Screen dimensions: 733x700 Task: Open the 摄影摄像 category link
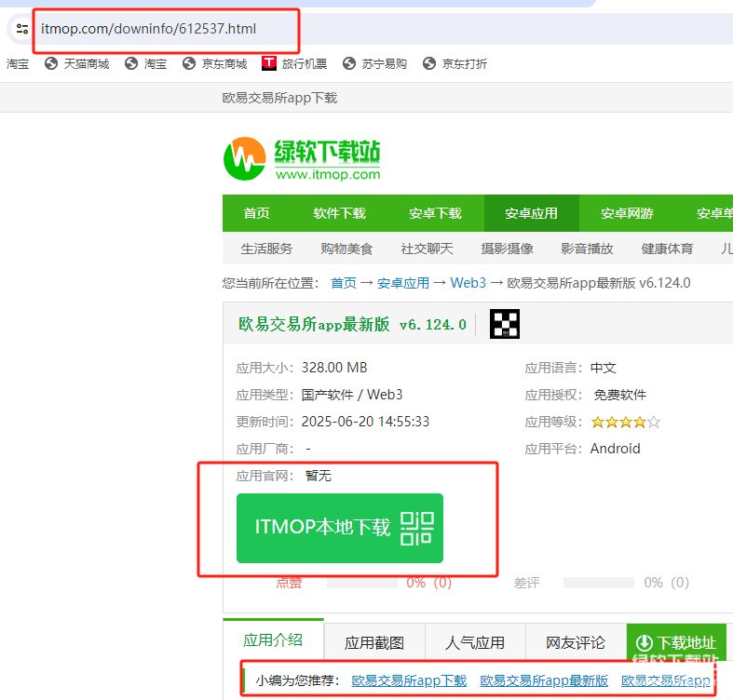507,249
